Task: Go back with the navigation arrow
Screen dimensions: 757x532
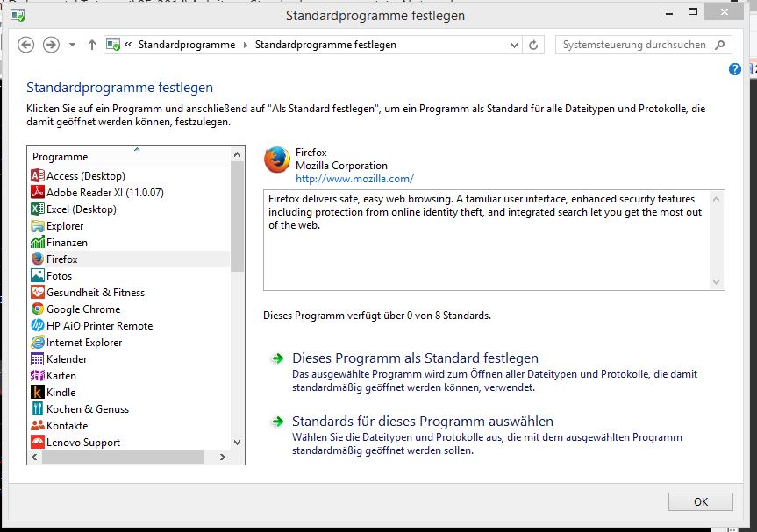Action: click(26, 45)
